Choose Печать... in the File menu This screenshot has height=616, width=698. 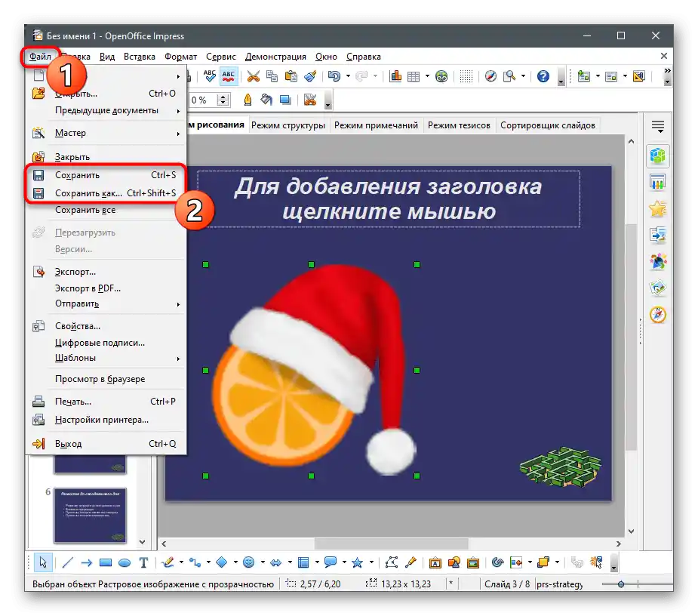(x=106, y=402)
